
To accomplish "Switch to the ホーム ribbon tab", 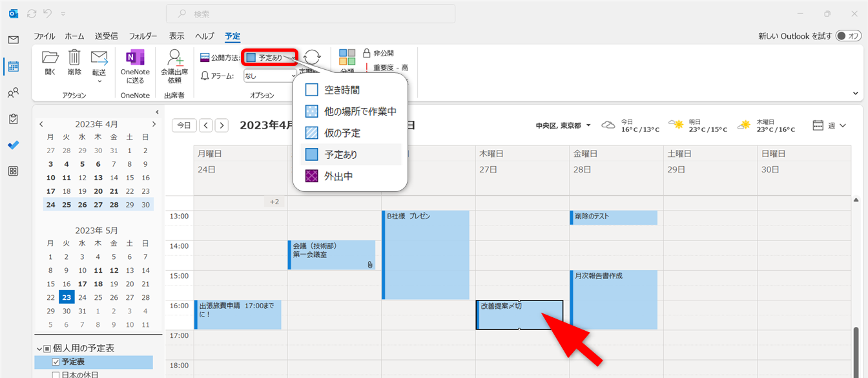I will tap(74, 36).
